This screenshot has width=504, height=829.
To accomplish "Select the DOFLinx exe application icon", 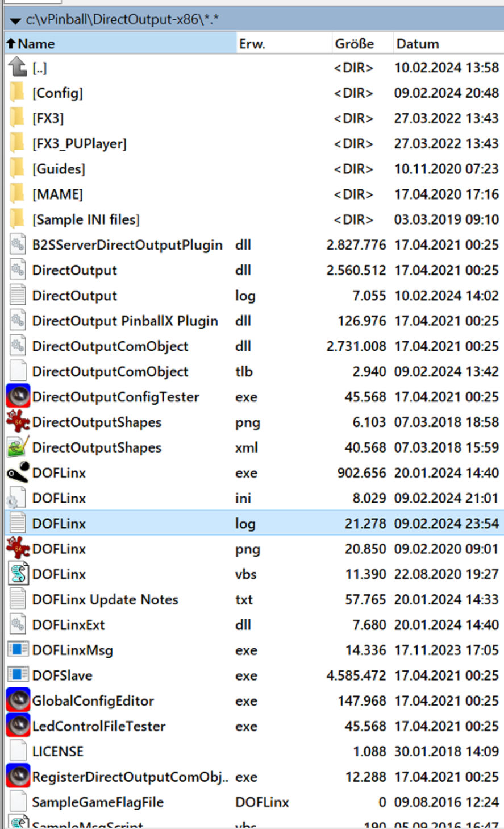I will [18, 472].
